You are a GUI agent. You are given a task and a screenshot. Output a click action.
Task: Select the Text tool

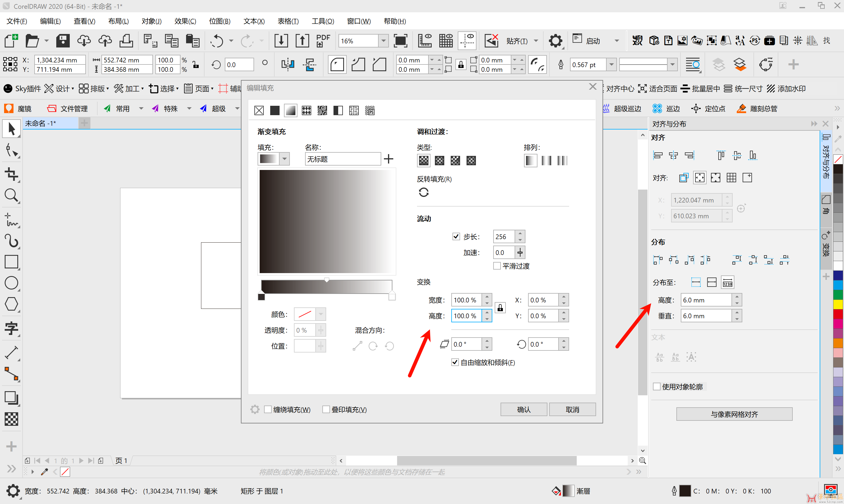click(x=11, y=328)
